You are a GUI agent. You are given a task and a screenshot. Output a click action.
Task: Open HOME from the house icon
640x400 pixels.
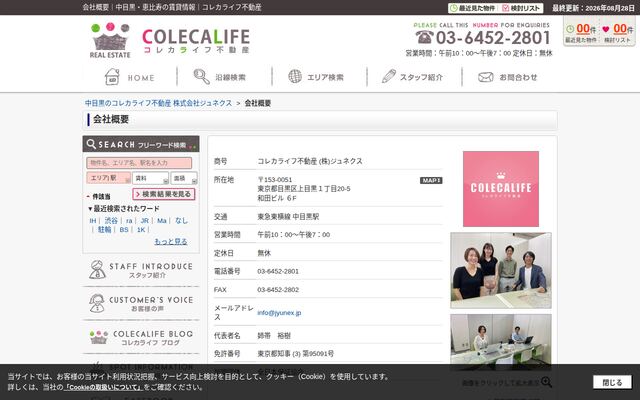pos(112,77)
